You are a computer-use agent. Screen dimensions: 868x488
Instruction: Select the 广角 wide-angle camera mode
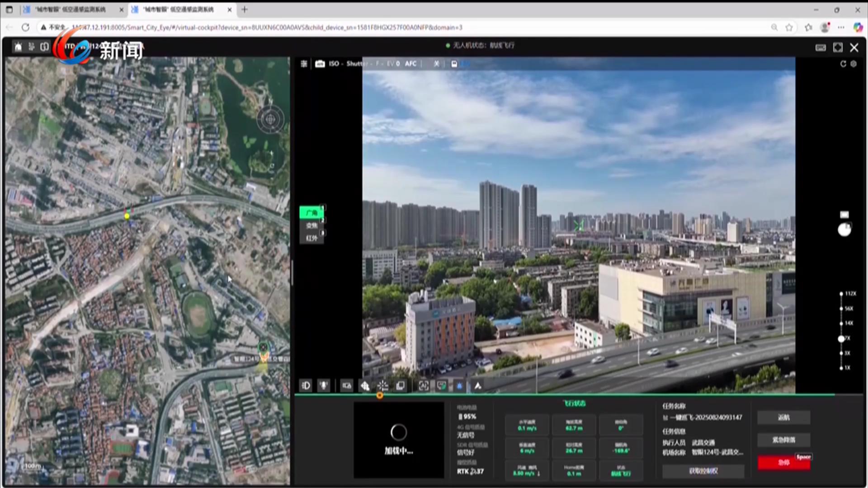click(311, 212)
